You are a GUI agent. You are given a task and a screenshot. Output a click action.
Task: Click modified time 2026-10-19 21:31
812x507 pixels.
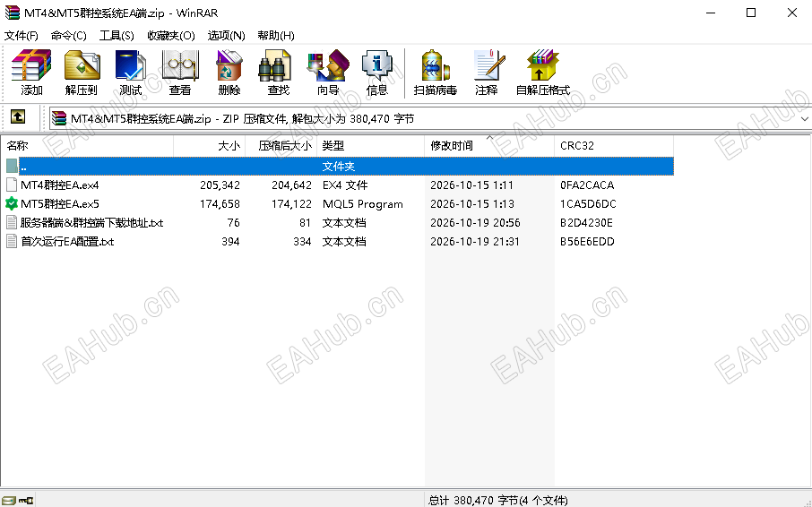pyautogui.click(x=475, y=242)
